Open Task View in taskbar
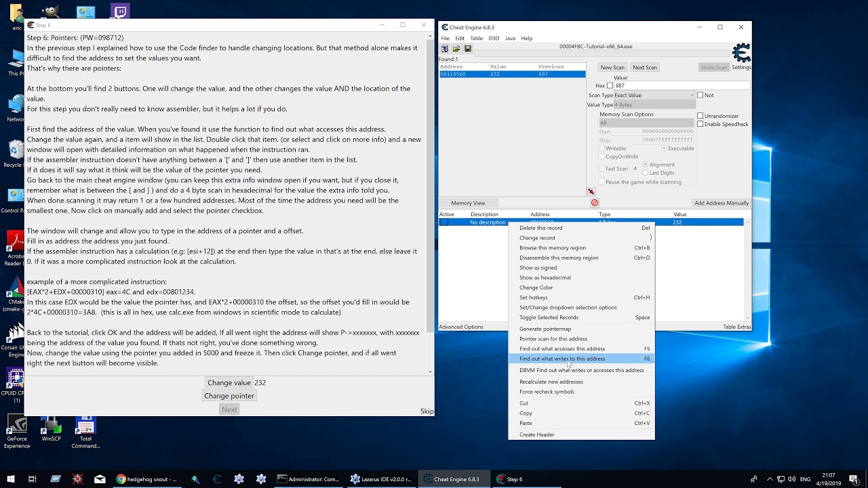The height and width of the screenshot is (488, 868). coord(32,479)
